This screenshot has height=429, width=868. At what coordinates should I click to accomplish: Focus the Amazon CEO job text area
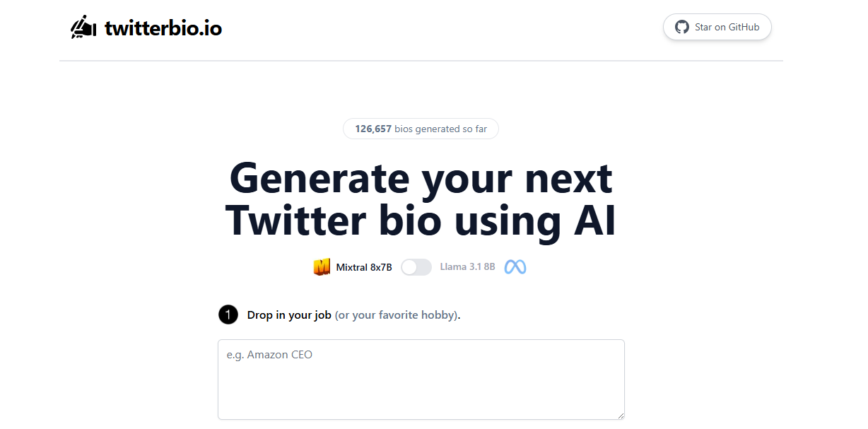[x=421, y=380]
